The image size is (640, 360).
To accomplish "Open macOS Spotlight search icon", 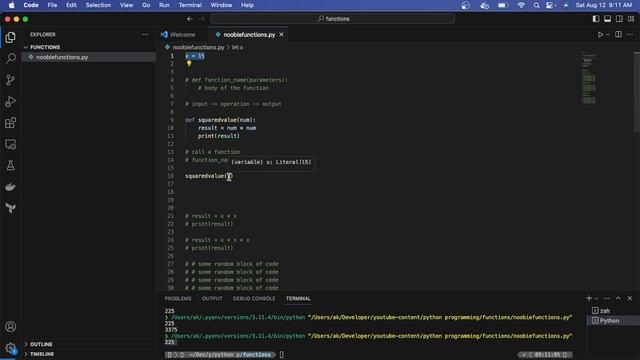I will 536,5.
